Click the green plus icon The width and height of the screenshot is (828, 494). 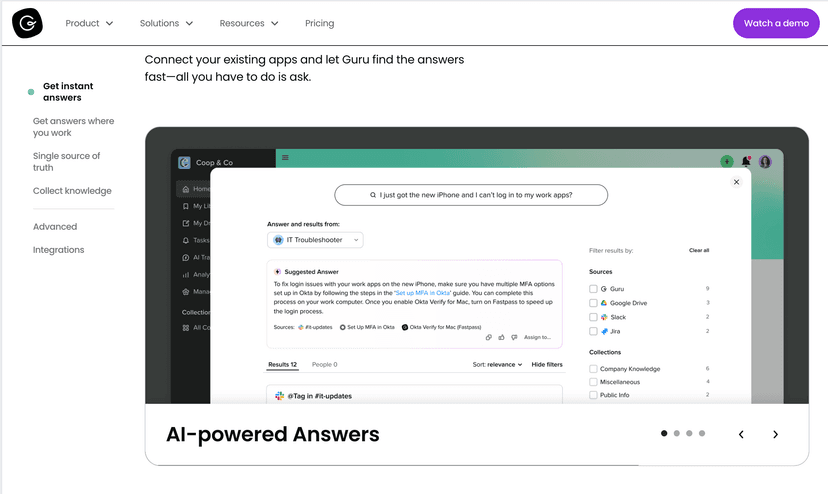727,162
